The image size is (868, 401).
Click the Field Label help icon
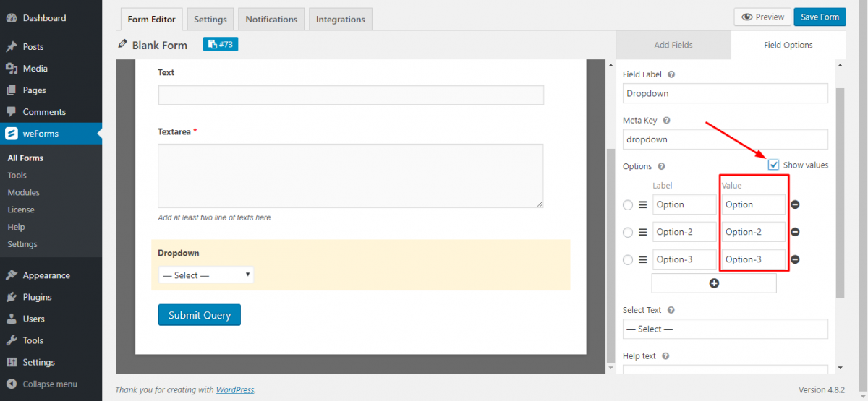[x=671, y=74]
